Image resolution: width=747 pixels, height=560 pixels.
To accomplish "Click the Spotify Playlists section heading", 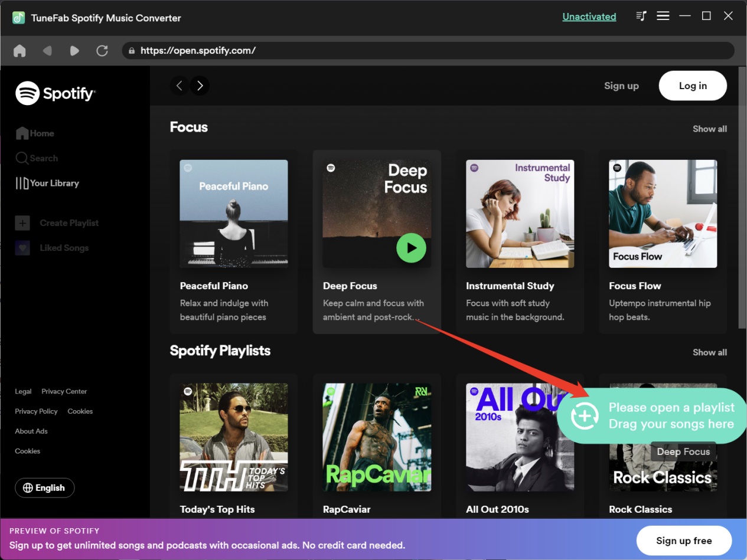I will 220,351.
